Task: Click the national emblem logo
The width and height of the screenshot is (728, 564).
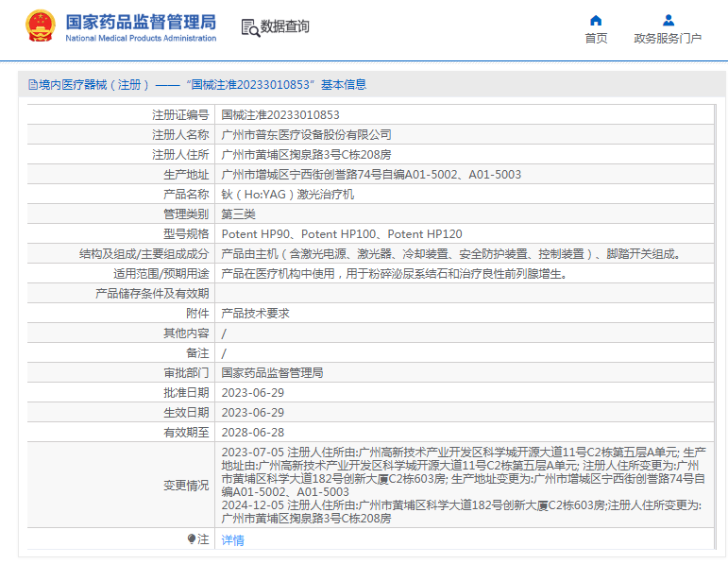Action: [40, 26]
